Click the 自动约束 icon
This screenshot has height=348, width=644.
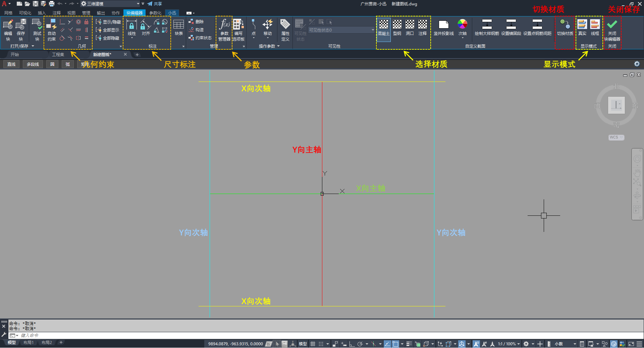point(52,24)
